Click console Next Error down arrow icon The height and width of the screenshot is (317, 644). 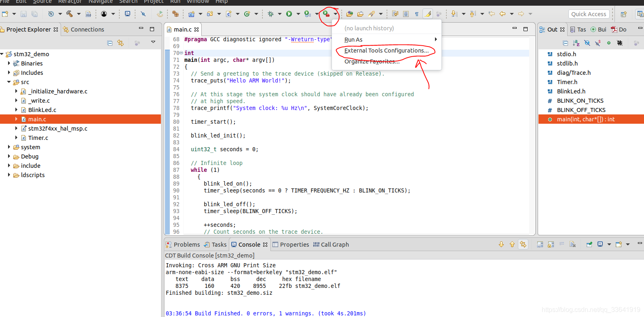coord(501,244)
